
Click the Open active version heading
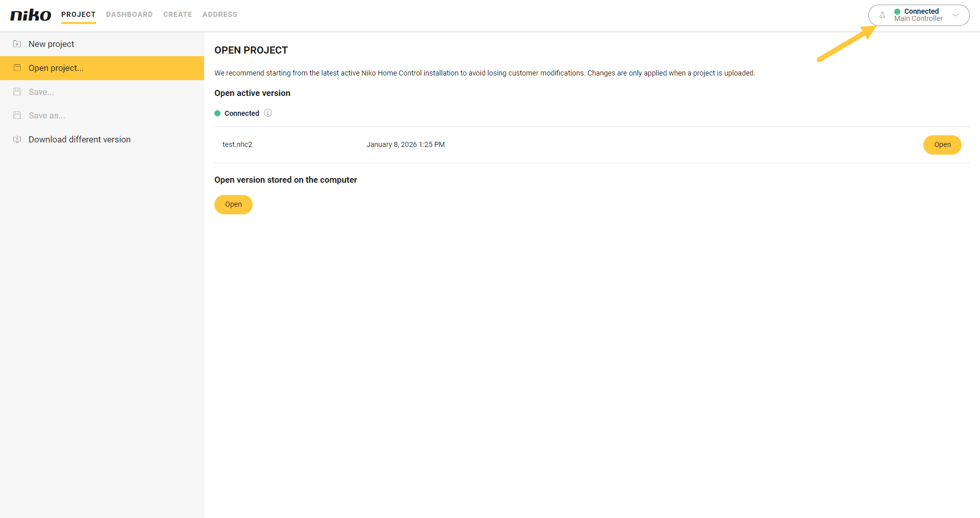[252, 93]
